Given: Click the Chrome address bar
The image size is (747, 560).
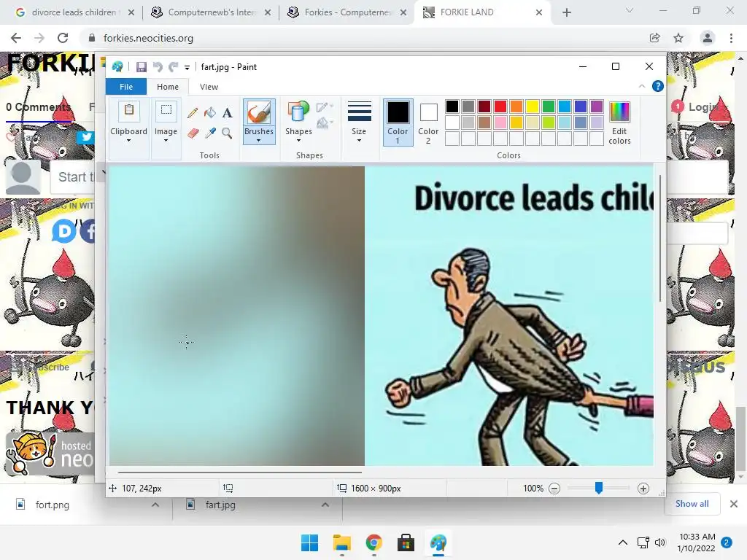Looking at the screenshot, I should pos(367,38).
